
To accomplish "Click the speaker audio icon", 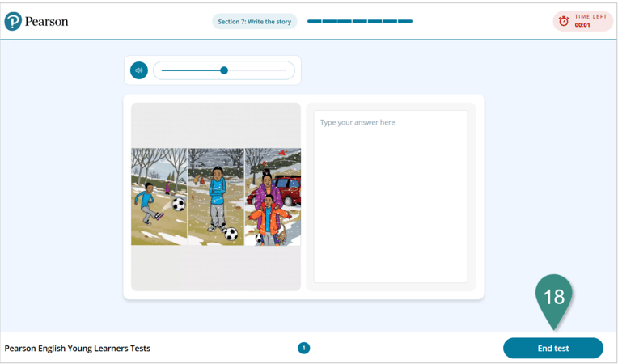I will [139, 70].
